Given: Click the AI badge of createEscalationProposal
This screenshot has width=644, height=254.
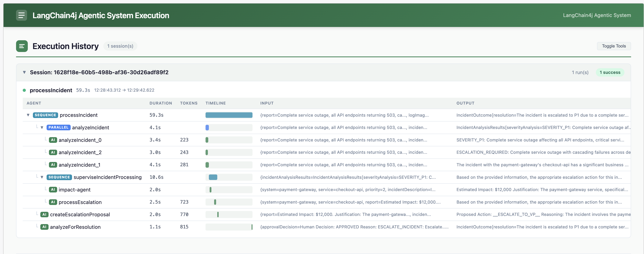Looking at the screenshot, I should click(44, 215).
